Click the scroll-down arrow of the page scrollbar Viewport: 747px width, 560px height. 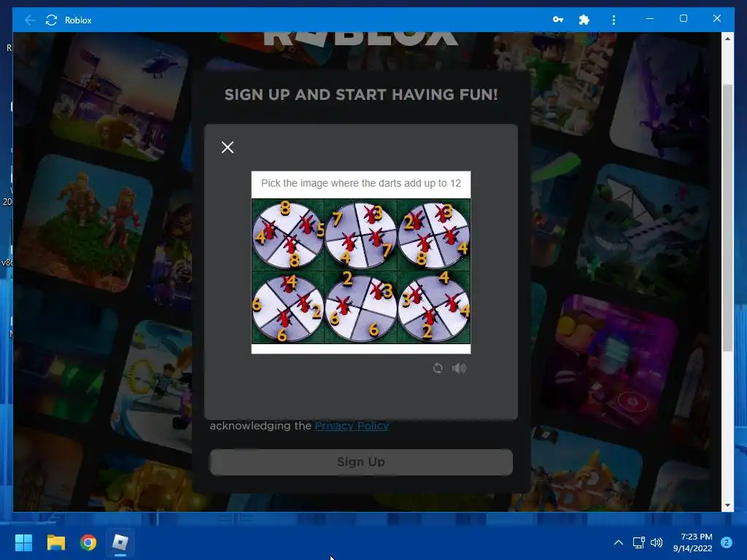tap(727, 505)
